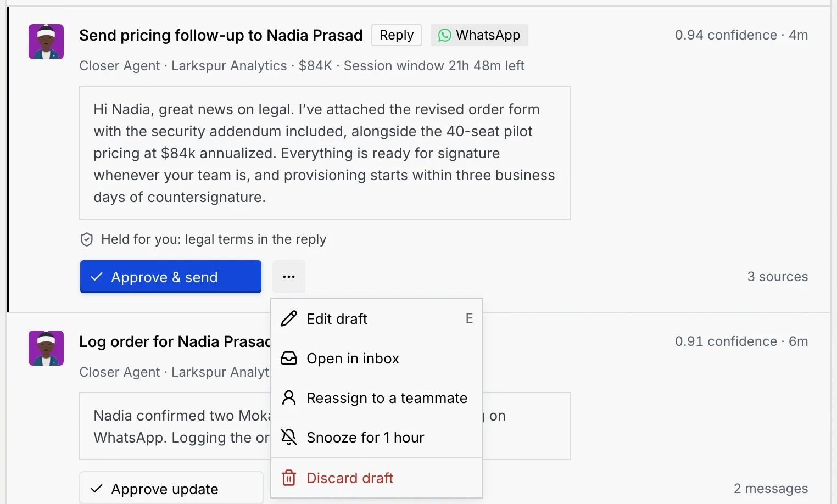Select Edit draft from the menu

(x=377, y=319)
